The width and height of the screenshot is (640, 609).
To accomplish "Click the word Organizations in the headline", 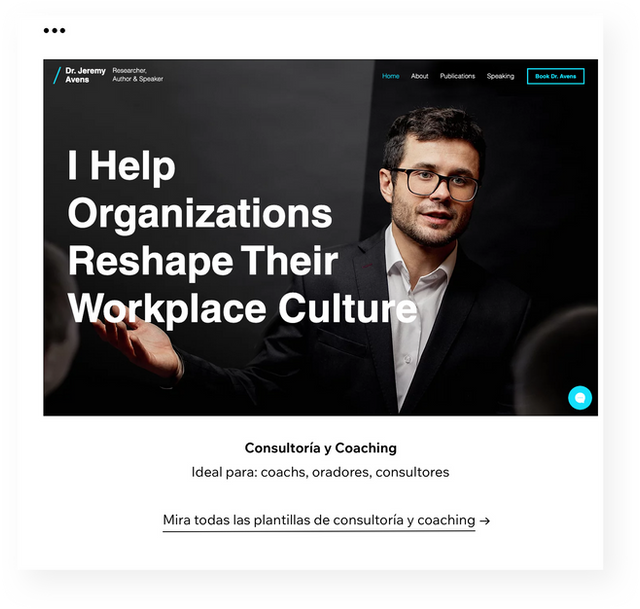I will pyautogui.click(x=200, y=214).
